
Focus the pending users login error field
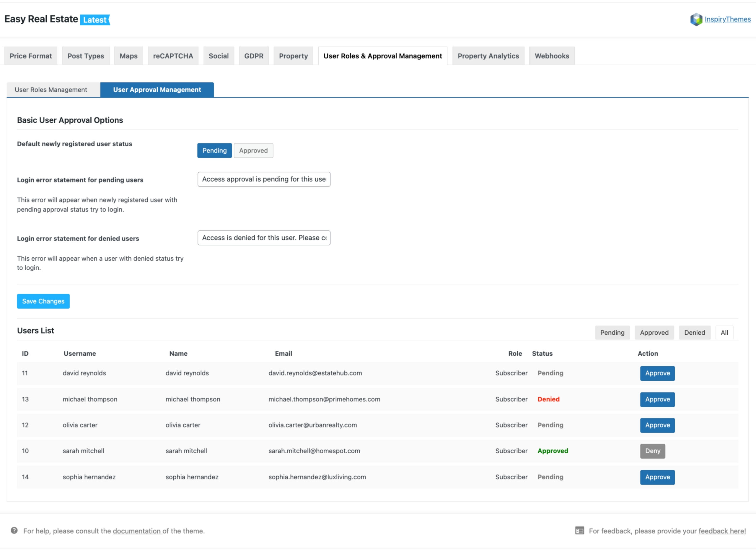pyautogui.click(x=264, y=179)
